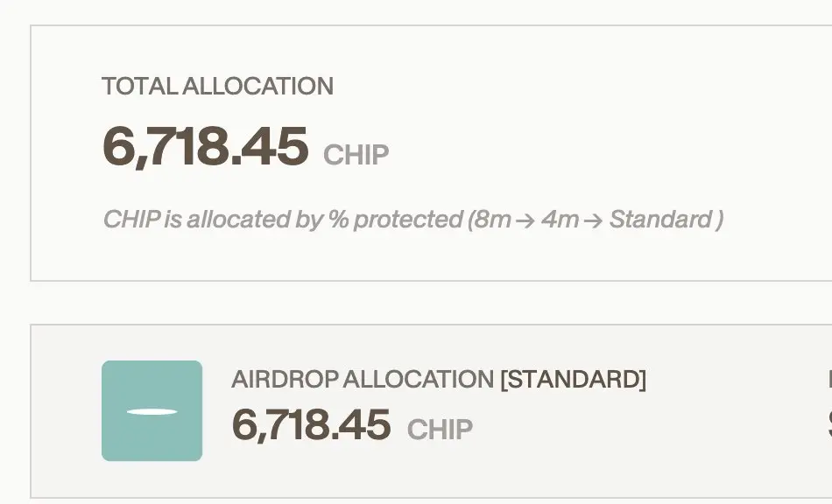The image size is (832, 504).
Task: Select the AIRDROP ALLOCATION heading text
Action: (363, 380)
